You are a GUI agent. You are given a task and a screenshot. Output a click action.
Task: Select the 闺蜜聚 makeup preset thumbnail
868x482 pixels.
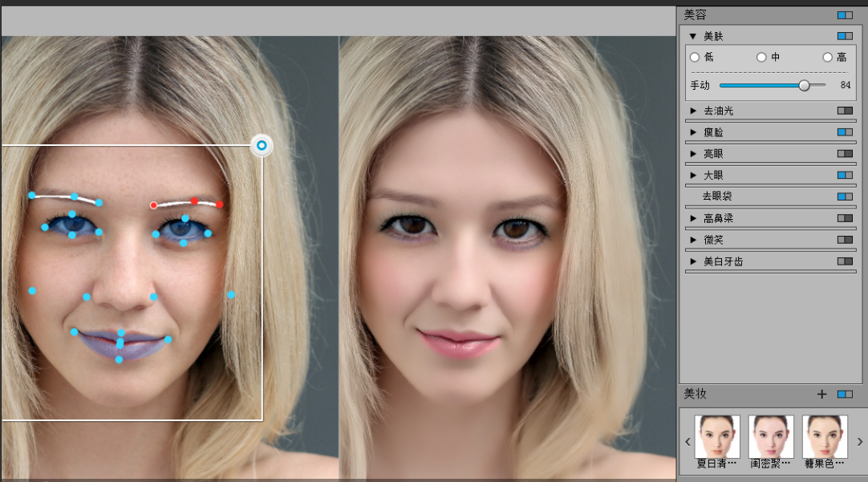(771, 436)
